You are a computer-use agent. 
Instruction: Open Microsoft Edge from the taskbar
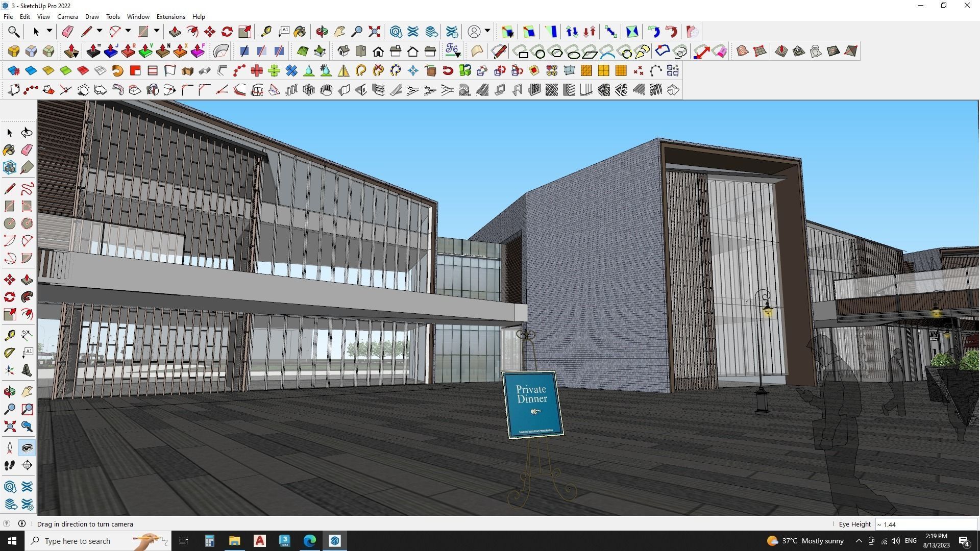(x=310, y=541)
